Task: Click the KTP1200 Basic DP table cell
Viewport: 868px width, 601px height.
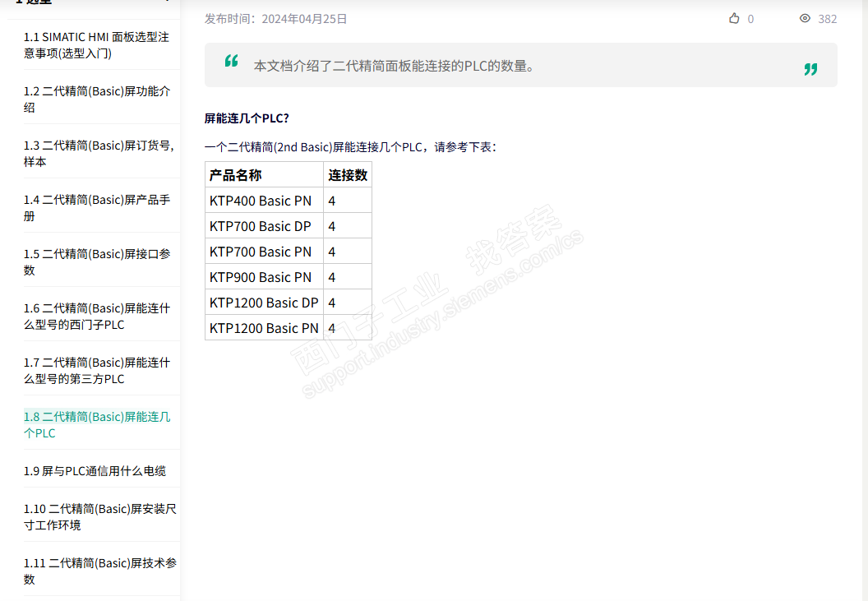Action: 264,303
